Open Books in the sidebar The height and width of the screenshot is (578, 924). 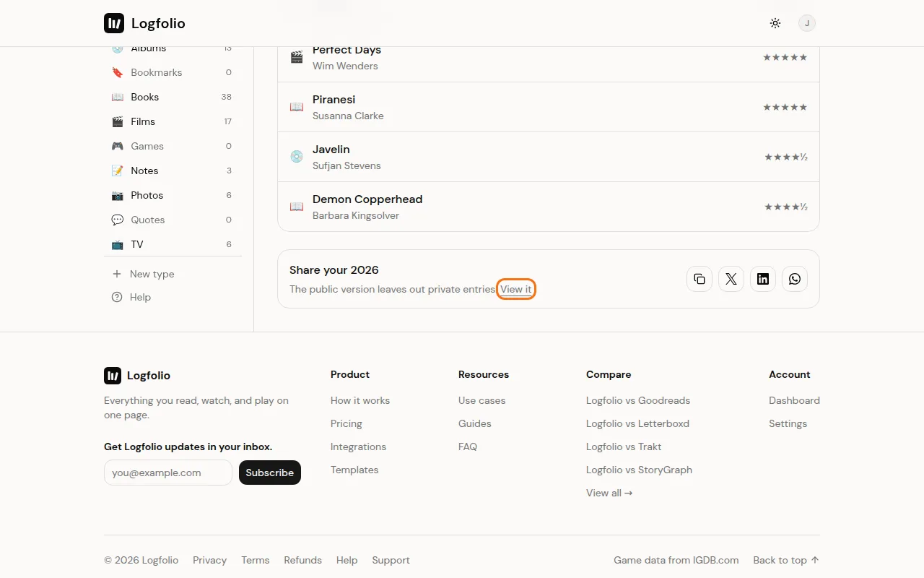tap(173, 97)
